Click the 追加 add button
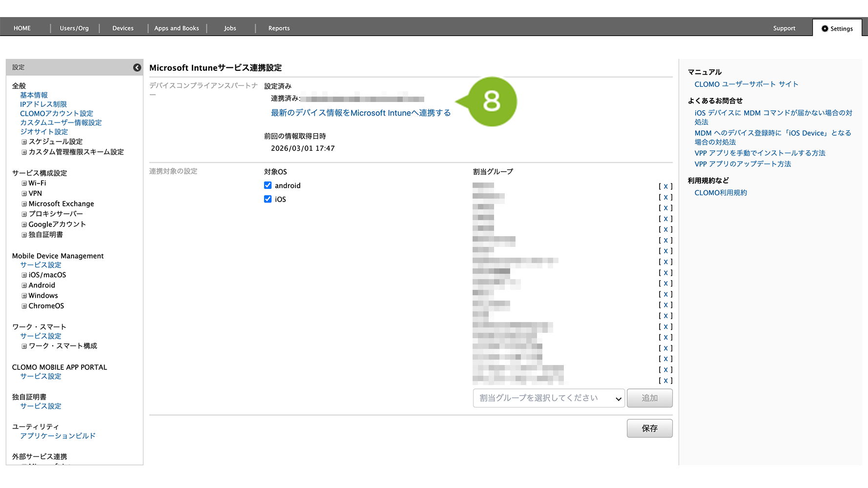This screenshot has width=868, height=488. [x=649, y=398]
